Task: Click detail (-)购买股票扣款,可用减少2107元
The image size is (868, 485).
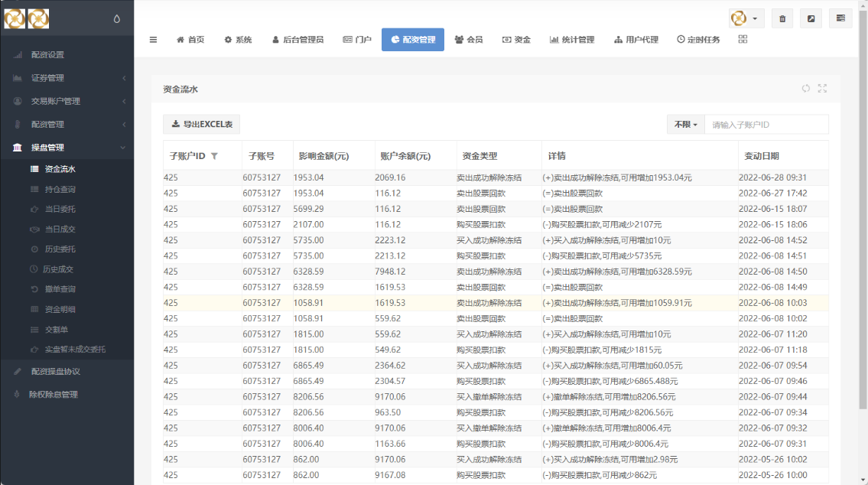Action: click(603, 225)
